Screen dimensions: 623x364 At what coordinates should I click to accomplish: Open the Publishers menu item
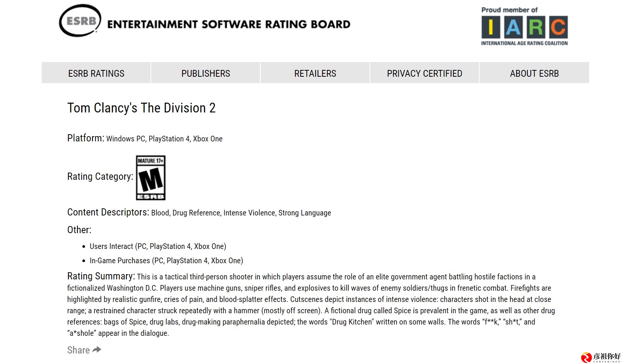pyautogui.click(x=206, y=73)
